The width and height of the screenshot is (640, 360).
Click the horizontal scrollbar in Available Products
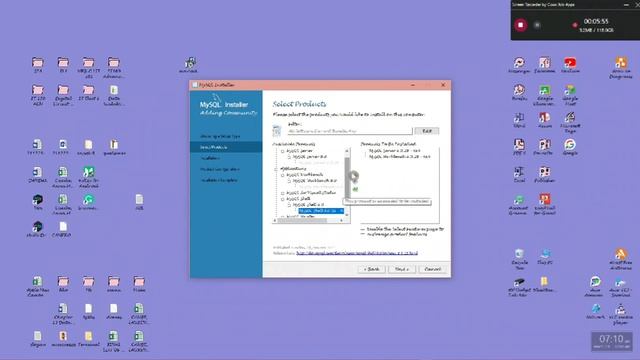click(302, 220)
